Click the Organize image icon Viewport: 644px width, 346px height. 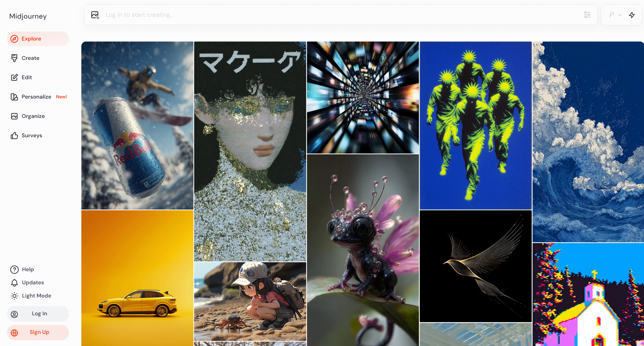(x=14, y=116)
